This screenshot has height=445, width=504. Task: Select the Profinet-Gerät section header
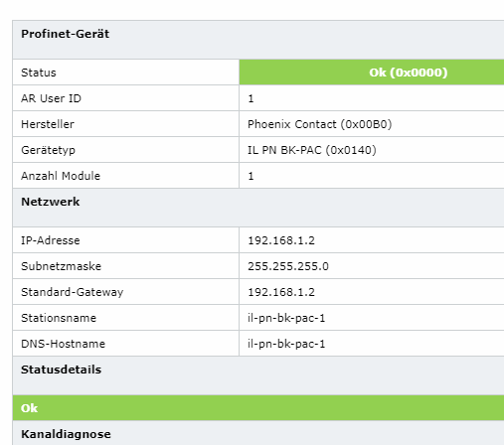[x=258, y=40]
